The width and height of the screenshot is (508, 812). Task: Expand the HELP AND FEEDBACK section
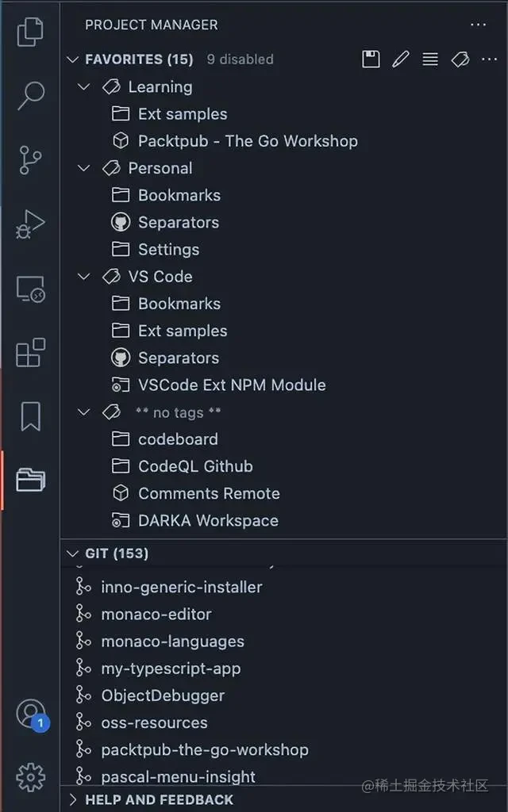point(72,799)
